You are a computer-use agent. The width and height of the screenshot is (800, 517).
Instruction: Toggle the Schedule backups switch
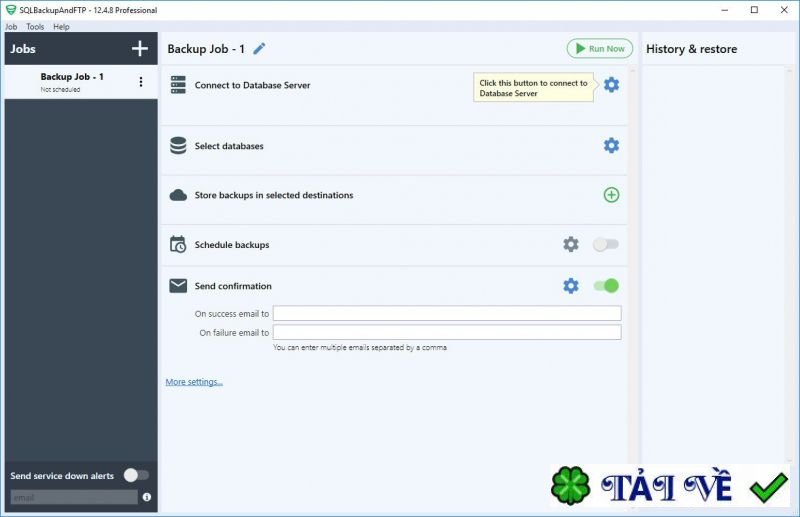(x=606, y=244)
